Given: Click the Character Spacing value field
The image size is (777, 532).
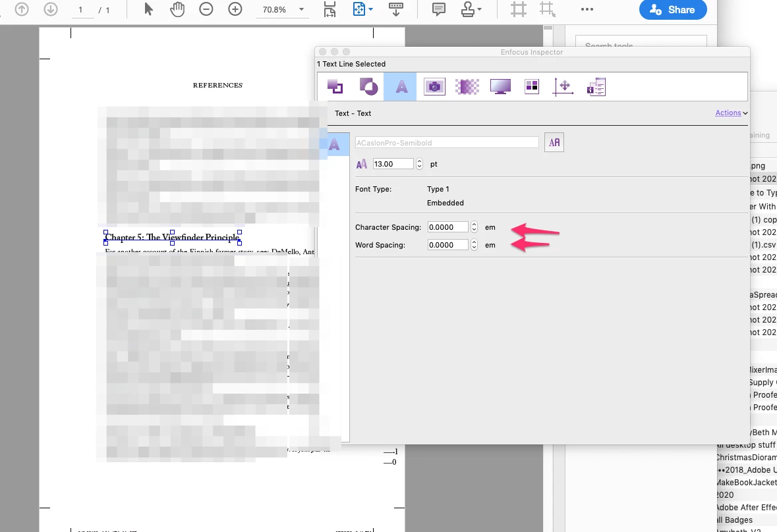Looking at the screenshot, I should click(448, 227).
